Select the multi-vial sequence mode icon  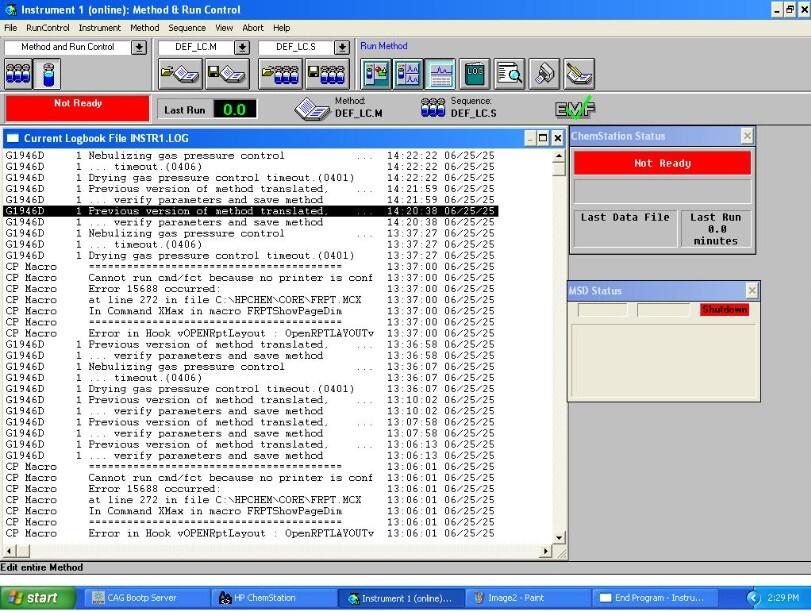18,73
